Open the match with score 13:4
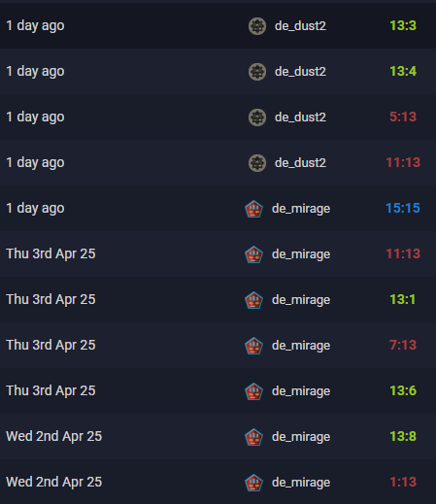 pyautogui.click(x=403, y=71)
